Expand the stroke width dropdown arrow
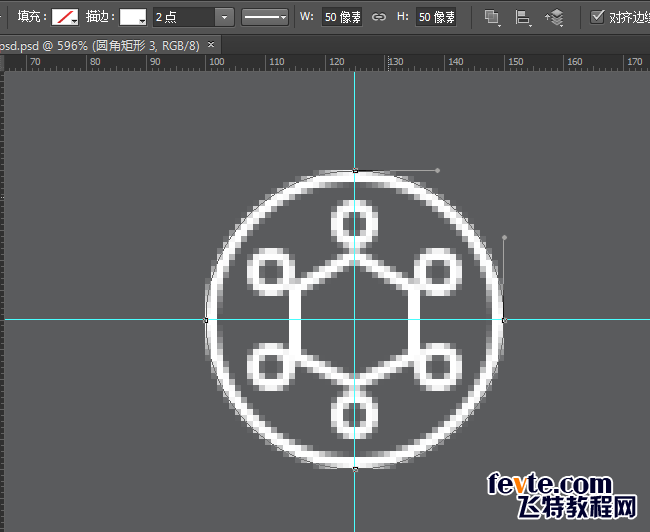The width and height of the screenshot is (650, 532). pos(224,17)
